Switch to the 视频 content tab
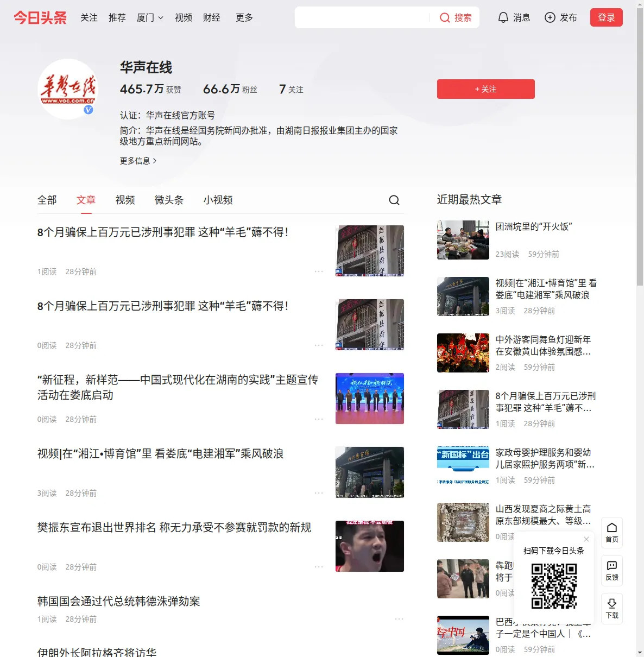 click(125, 200)
